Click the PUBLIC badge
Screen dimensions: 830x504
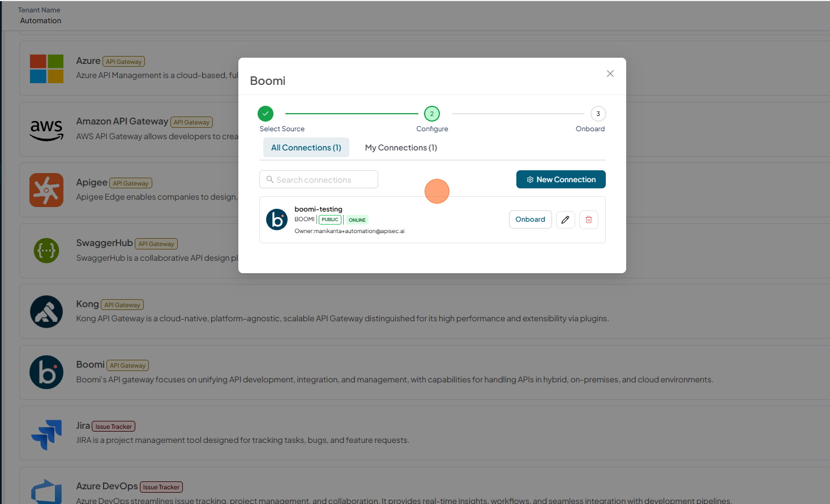click(330, 219)
